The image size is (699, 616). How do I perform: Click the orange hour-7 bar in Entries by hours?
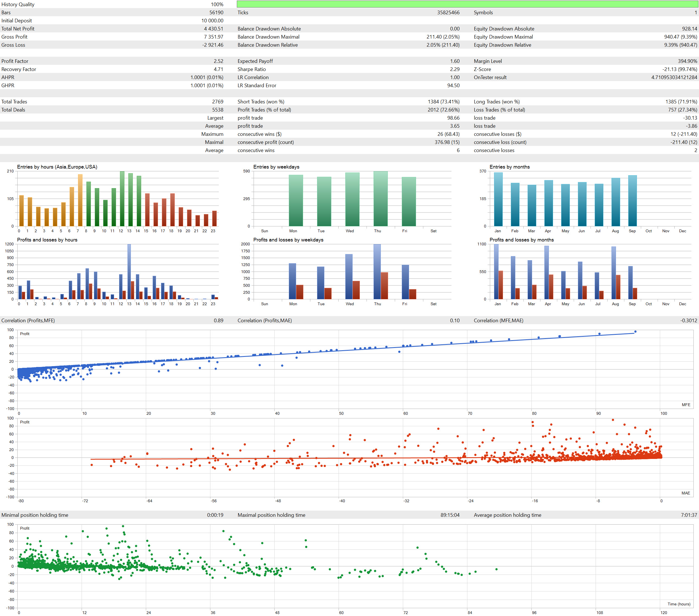(80, 200)
